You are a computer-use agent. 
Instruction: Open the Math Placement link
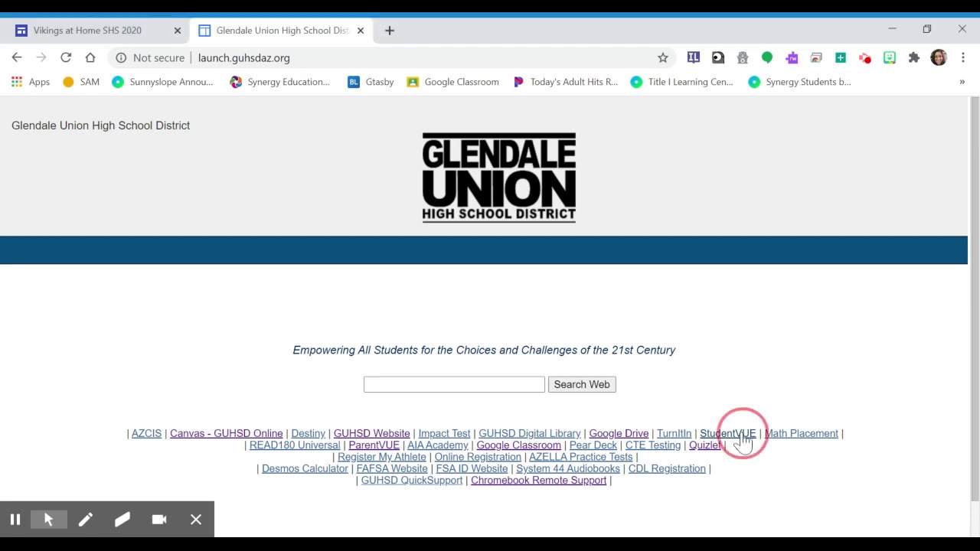801,433
